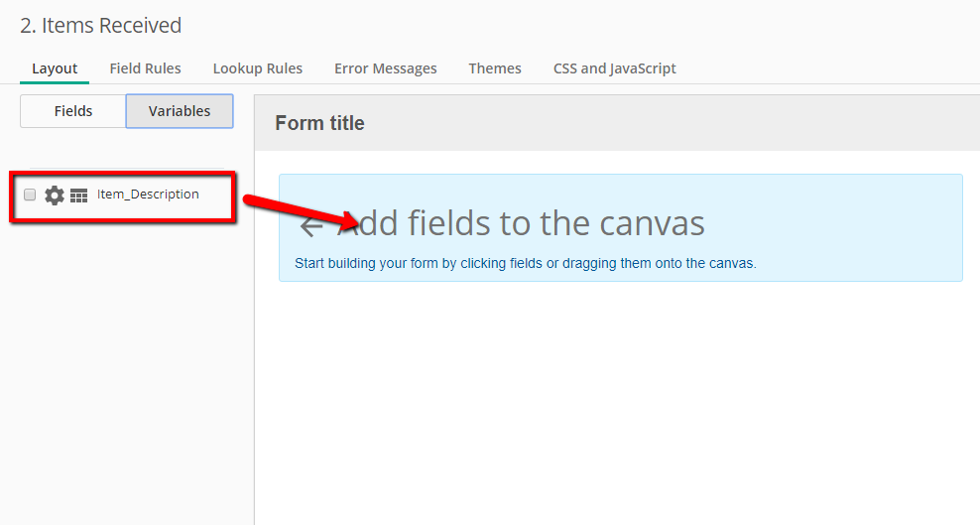Click the gray Form title header bar
Viewport: 980px width, 525px height.
point(617,123)
